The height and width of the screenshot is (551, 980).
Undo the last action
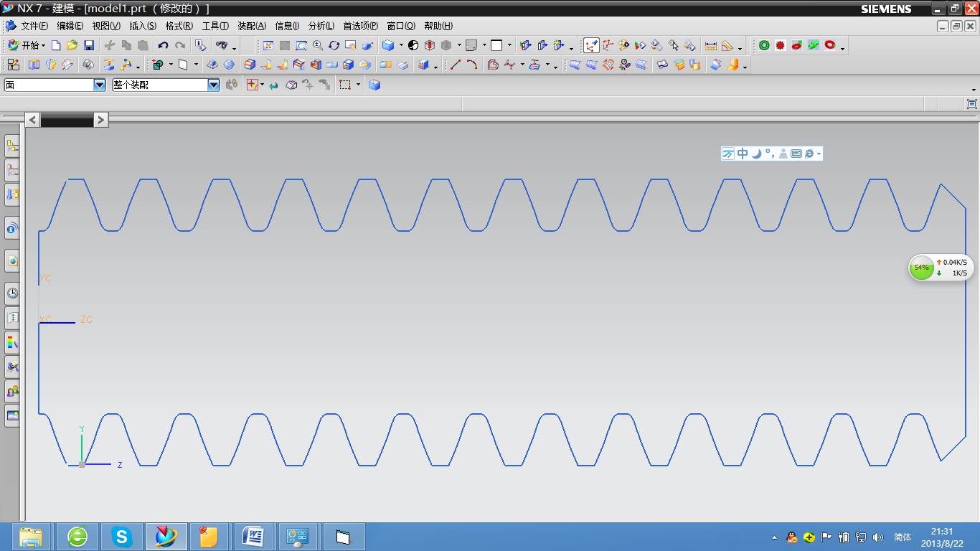click(x=164, y=45)
